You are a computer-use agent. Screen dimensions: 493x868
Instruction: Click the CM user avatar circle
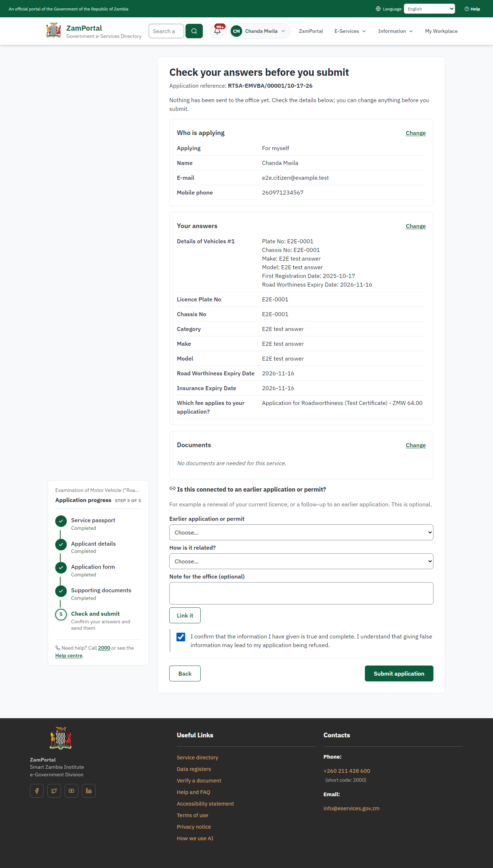(x=236, y=31)
